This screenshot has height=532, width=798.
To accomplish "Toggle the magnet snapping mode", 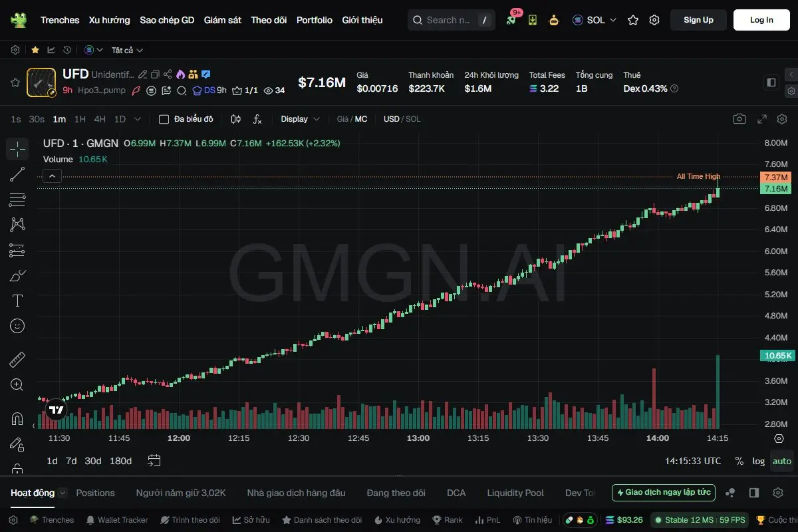I will point(17,419).
